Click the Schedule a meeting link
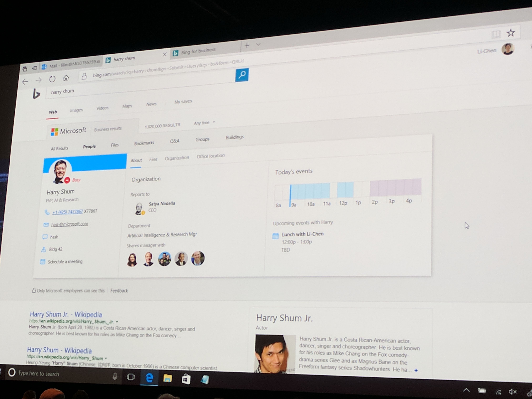The width and height of the screenshot is (532, 399). pyautogui.click(x=65, y=262)
